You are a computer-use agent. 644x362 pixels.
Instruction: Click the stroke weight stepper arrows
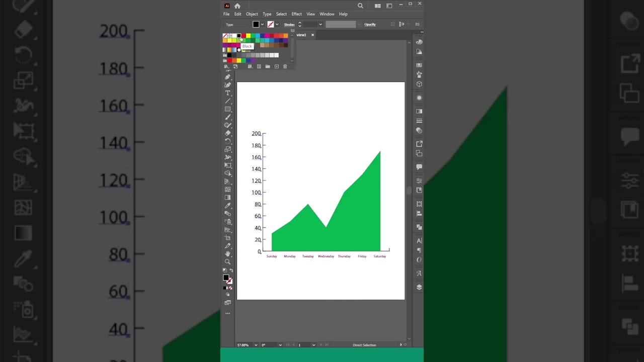[x=300, y=24]
